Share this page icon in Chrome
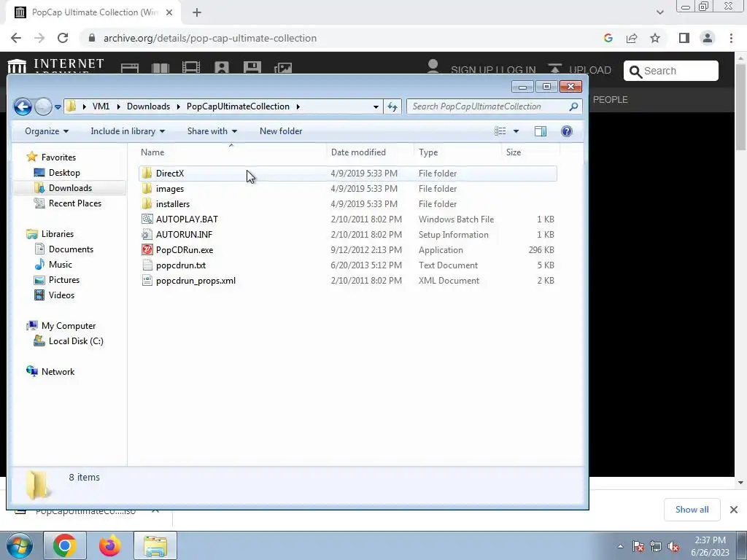 coord(632,38)
